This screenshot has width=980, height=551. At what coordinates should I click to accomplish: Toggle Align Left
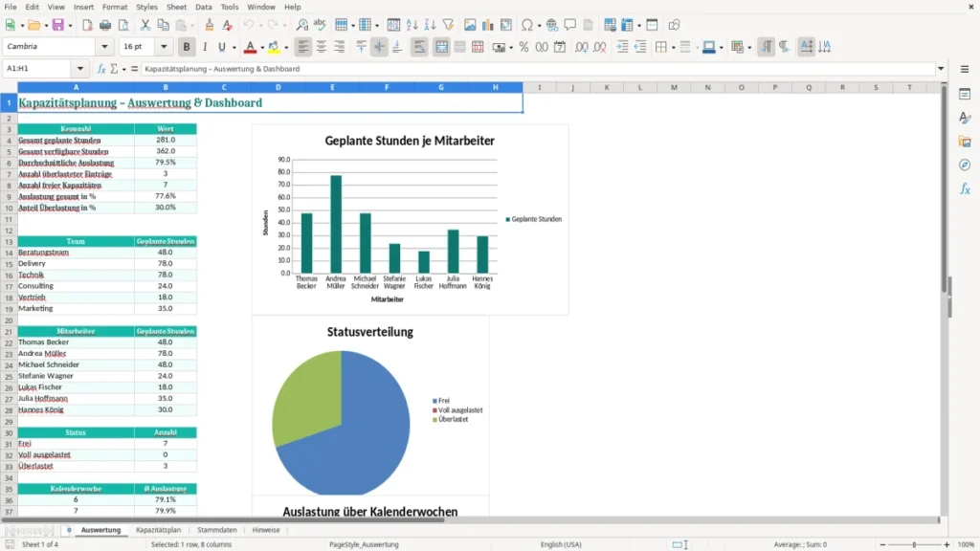[x=303, y=47]
